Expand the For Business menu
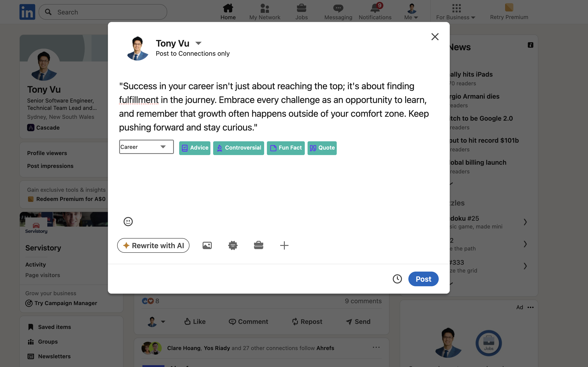The width and height of the screenshot is (588, 367). (x=455, y=12)
